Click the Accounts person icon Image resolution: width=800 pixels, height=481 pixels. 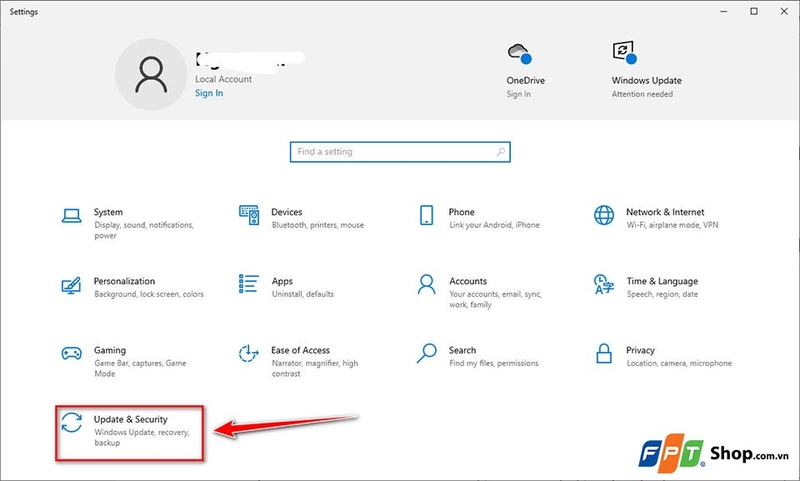click(427, 284)
